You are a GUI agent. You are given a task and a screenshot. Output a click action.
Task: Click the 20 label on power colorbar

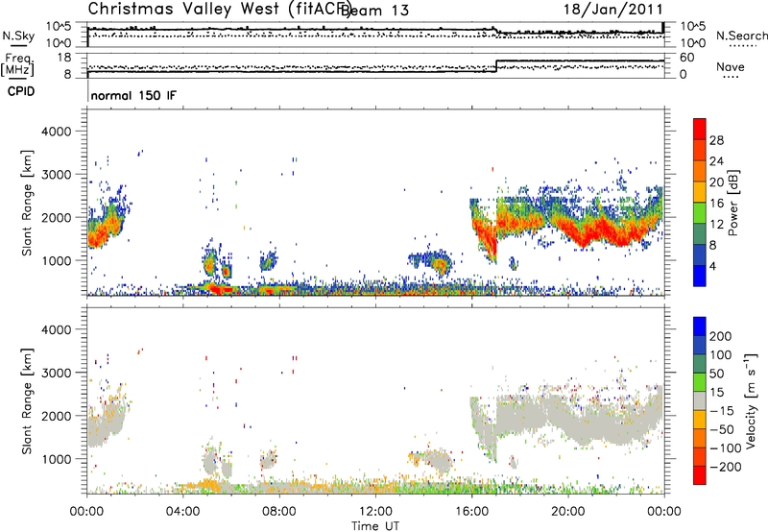(x=716, y=182)
